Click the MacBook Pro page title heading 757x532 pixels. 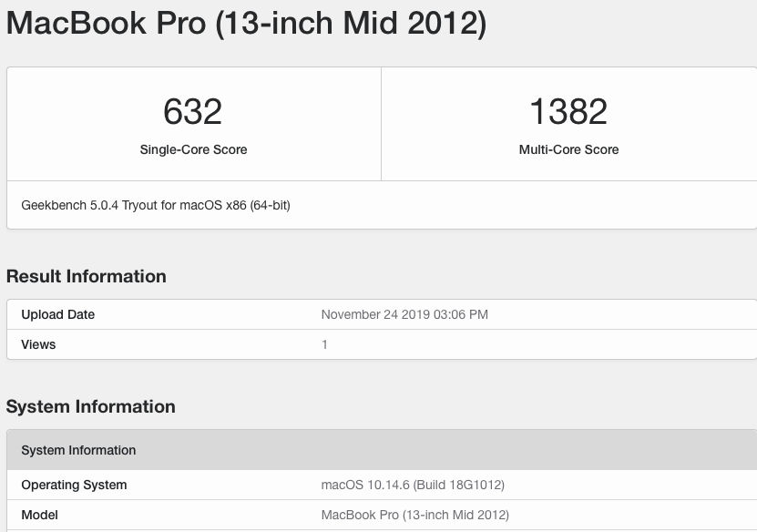click(246, 23)
